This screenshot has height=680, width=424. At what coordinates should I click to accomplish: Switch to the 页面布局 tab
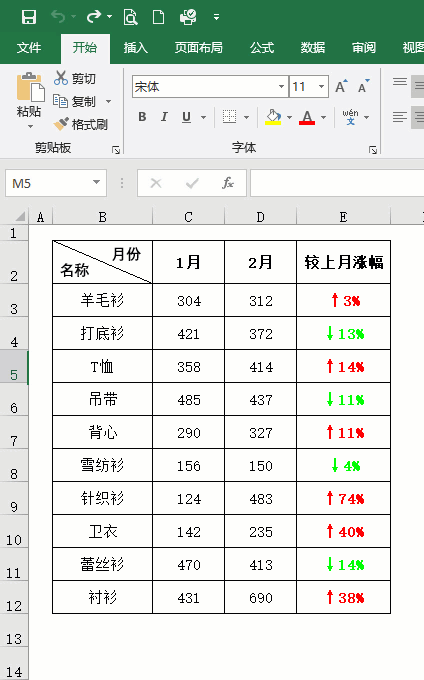click(199, 47)
